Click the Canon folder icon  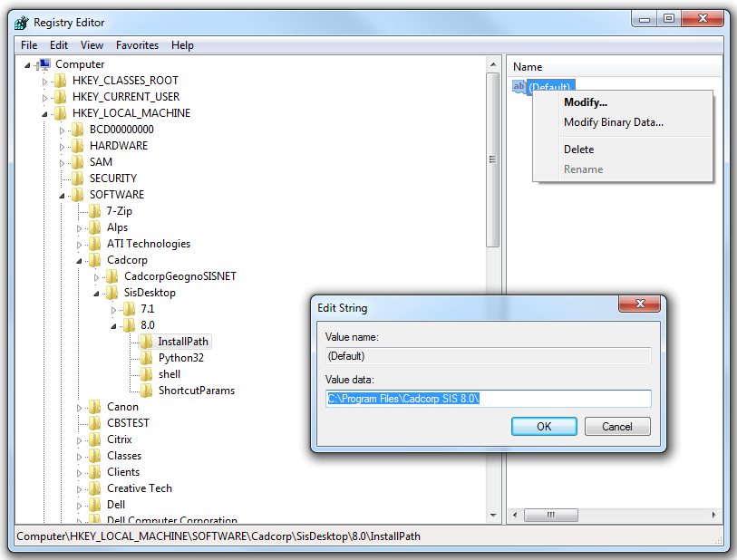click(x=95, y=407)
